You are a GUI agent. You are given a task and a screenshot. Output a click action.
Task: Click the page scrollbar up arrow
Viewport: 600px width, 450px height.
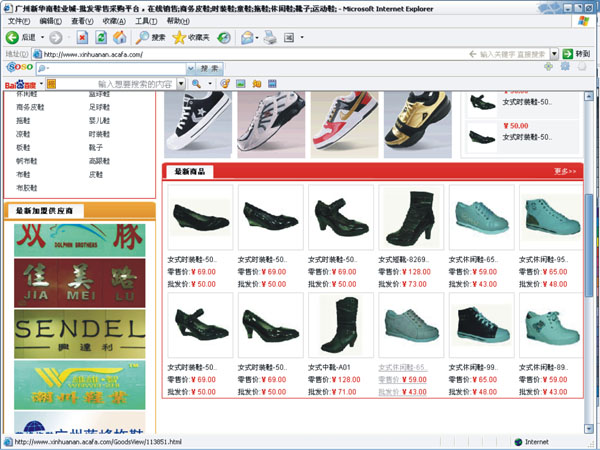pos(589,96)
